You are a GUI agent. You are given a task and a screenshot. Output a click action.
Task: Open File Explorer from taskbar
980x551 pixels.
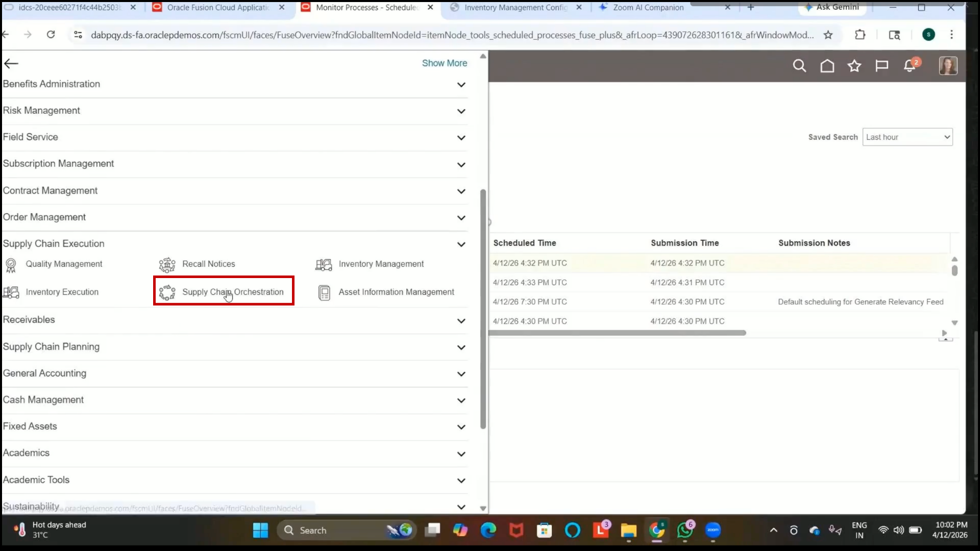coord(628,531)
